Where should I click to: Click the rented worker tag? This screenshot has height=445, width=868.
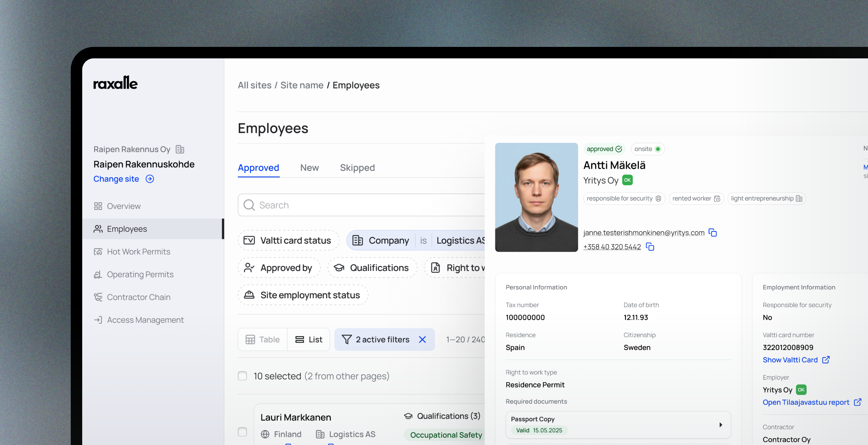coord(696,198)
